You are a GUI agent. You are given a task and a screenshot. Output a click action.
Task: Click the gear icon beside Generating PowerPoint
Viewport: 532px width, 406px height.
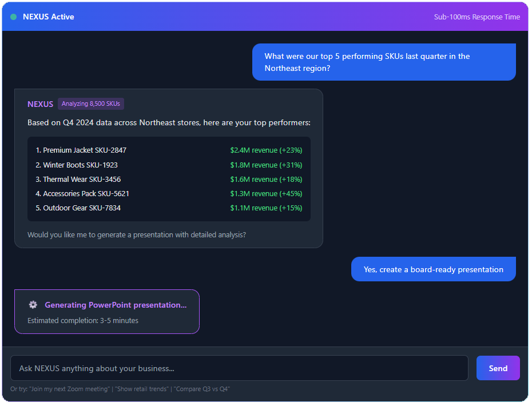[33, 305]
